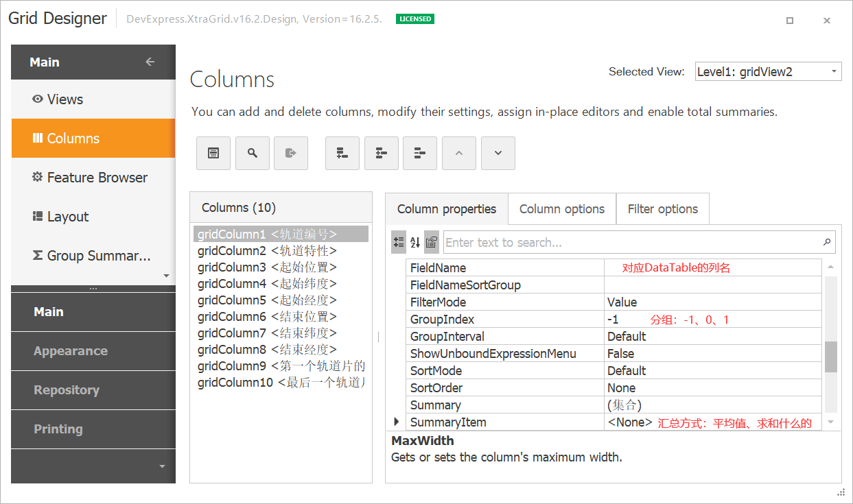This screenshot has height=504, width=853.
Task: Select gridColumn7 in columns list
Action: (281, 333)
